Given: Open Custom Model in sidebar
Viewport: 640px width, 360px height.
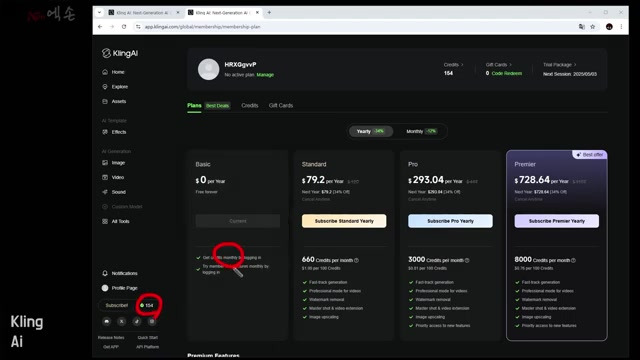Looking at the screenshot, I should (122, 207).
